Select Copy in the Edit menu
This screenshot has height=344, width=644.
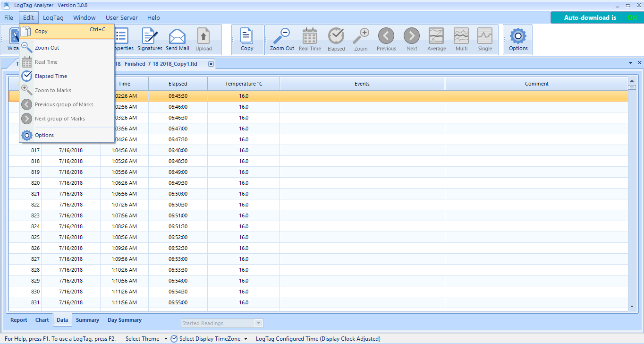click(41, 32)
